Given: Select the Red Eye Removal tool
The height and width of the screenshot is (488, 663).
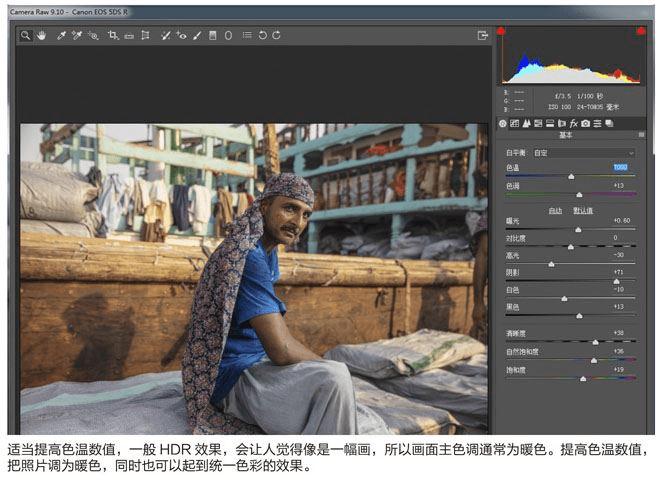Looking at the screenshot, I should 181,35.
